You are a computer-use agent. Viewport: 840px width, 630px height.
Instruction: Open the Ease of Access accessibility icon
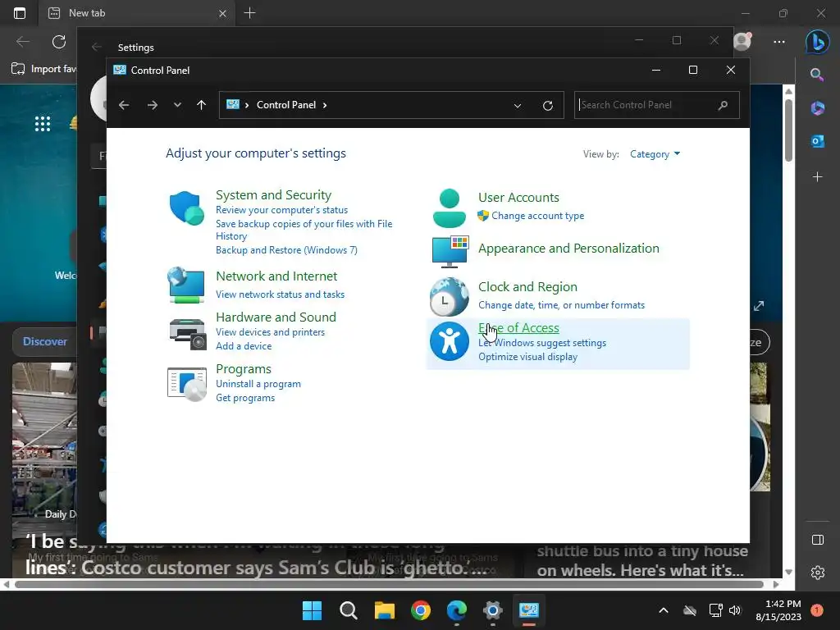[449, 341]
